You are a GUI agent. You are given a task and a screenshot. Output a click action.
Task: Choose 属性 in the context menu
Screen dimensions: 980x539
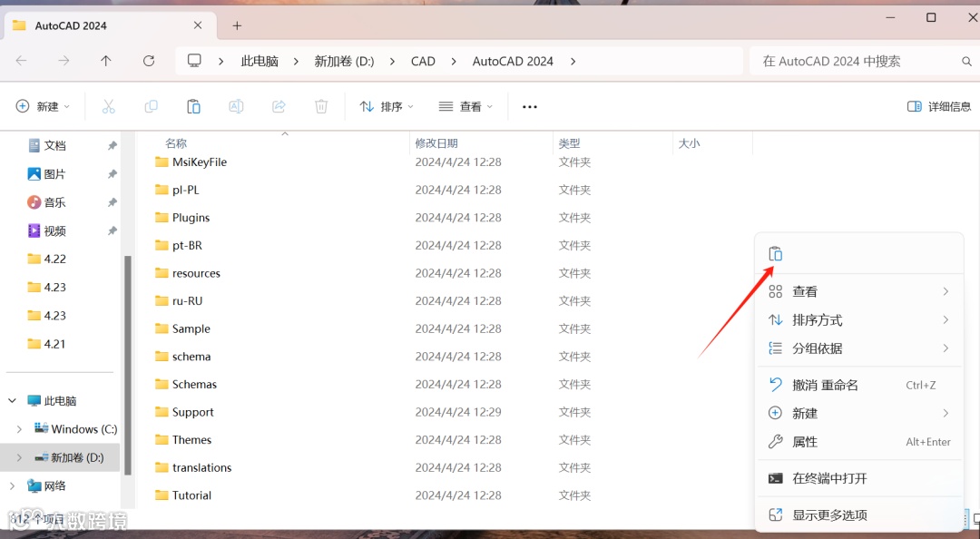[859, 442]
